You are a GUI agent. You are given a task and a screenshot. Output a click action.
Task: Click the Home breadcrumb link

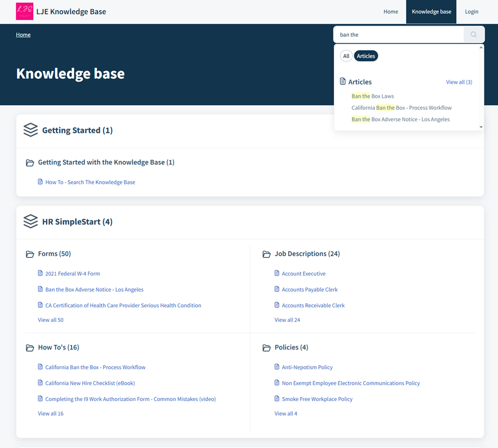(23, 34)
